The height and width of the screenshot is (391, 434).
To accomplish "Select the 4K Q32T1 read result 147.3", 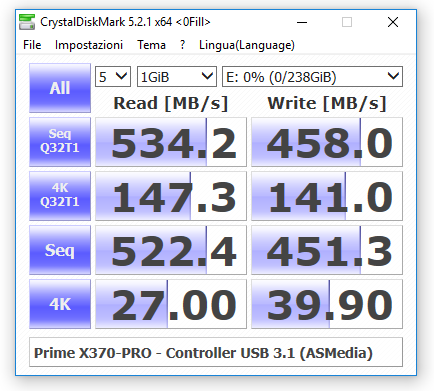I will coord(171,196).
